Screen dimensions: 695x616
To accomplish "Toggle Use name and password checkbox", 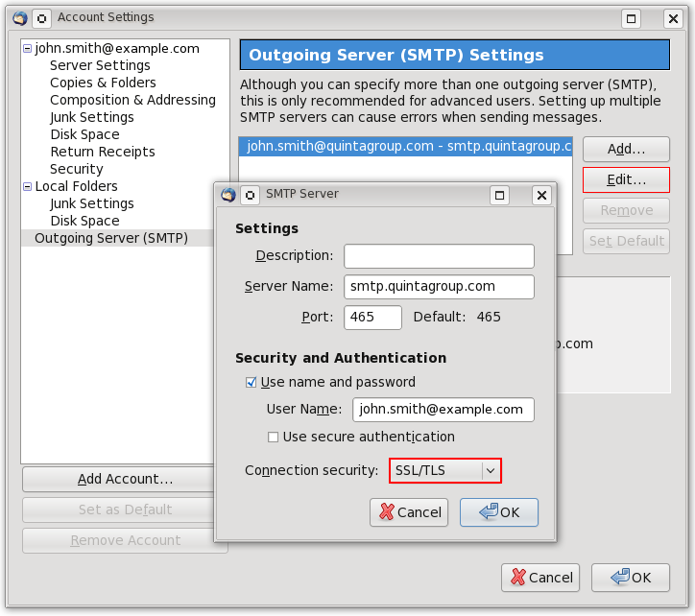I will [251, 382].
